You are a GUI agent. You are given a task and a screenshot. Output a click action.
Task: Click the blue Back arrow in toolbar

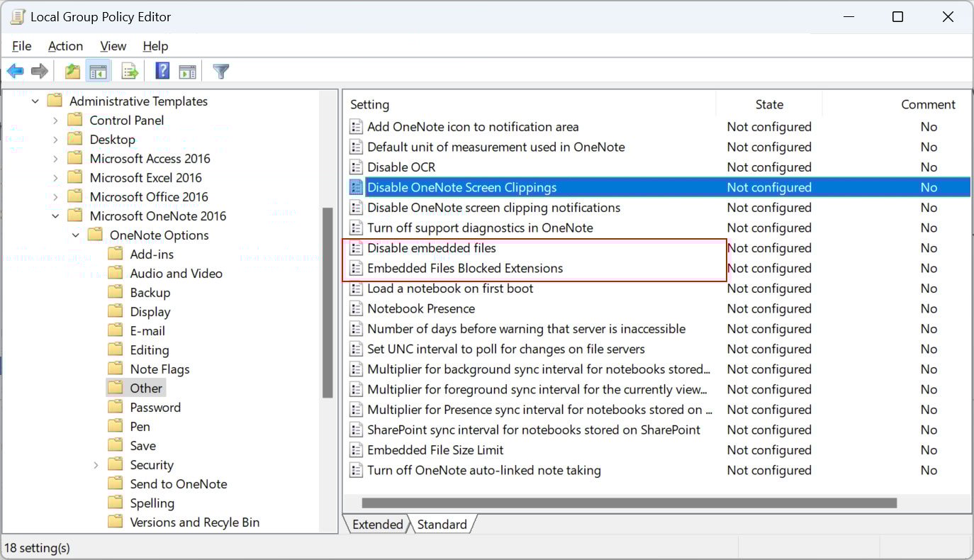coord(16,71)
